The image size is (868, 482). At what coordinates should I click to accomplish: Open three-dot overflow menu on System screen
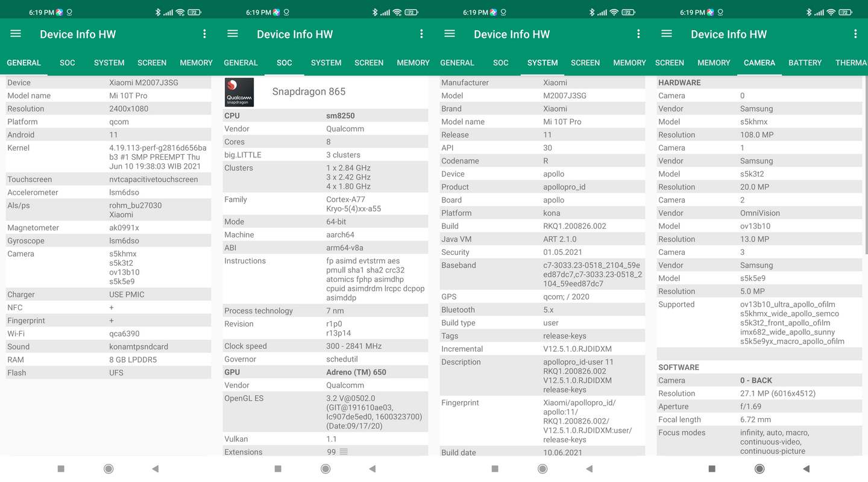click(x=638, y=34)
